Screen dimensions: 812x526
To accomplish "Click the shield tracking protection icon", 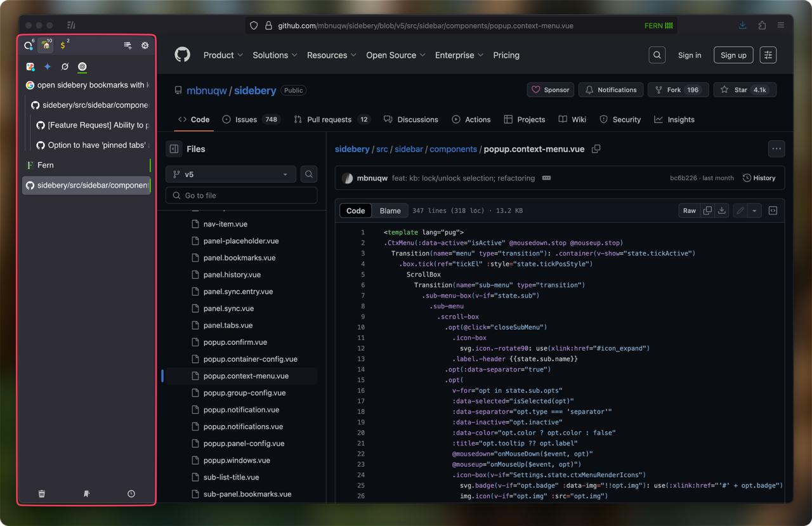I will click(x=254, y=25).
